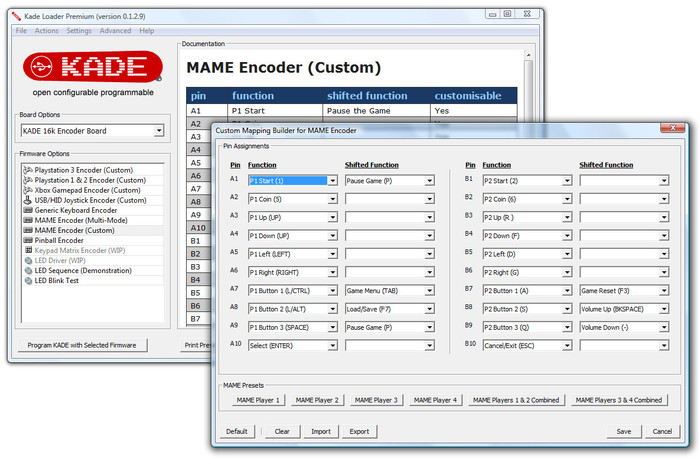Click the Playstation 3 Encoder controller icon
The height and width of the screenshot is (458, 700).
coord(28,170)
